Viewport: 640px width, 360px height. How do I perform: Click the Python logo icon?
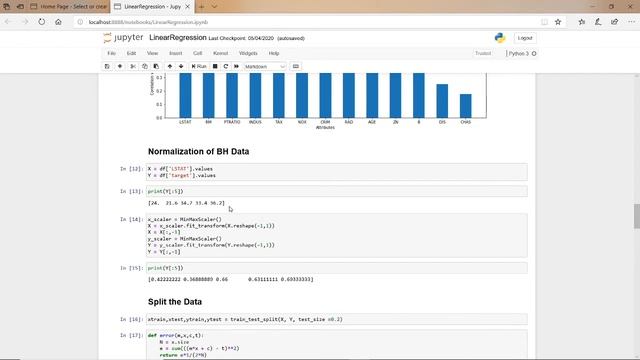point(500,38)
